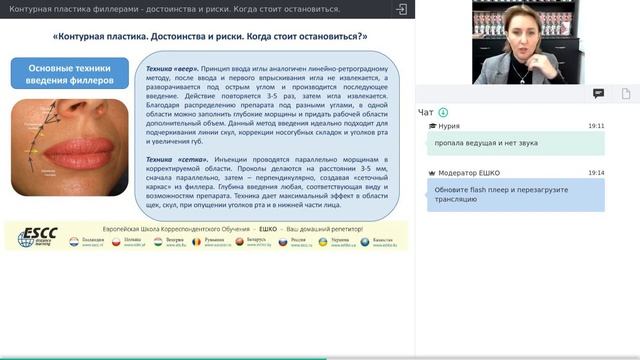Click the username 'Нурия' in chat
The height and width of the screenshot is (360, 640).
coord(449,126)
